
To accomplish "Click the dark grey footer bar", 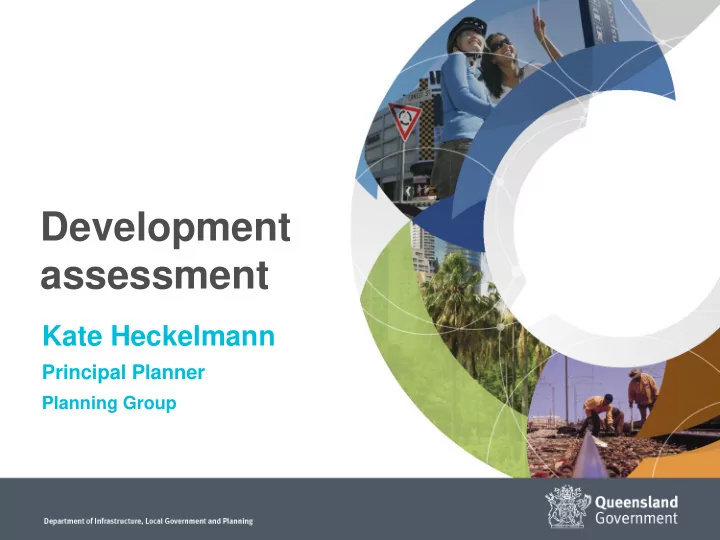I will pyautogui.click(x=360, y=509).
